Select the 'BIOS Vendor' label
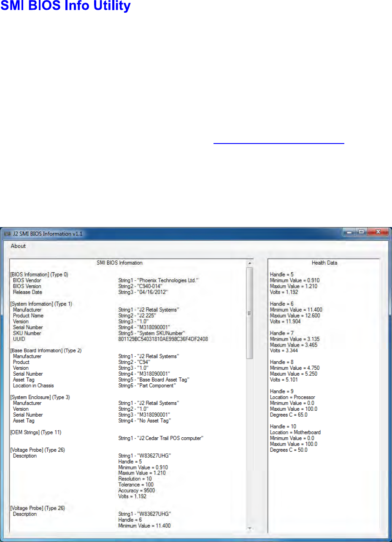 click(27, 280)
